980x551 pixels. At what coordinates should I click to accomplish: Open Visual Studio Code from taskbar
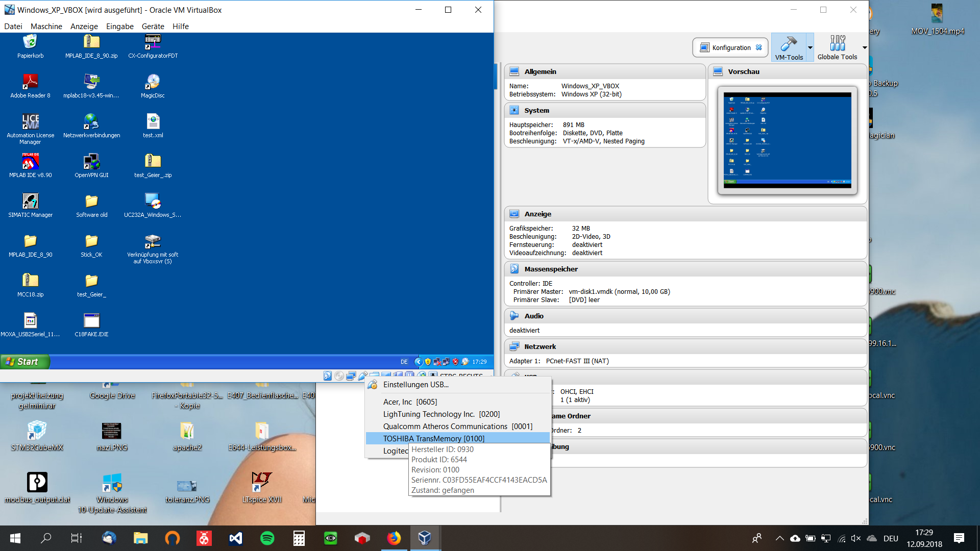[x=235, y=538]
